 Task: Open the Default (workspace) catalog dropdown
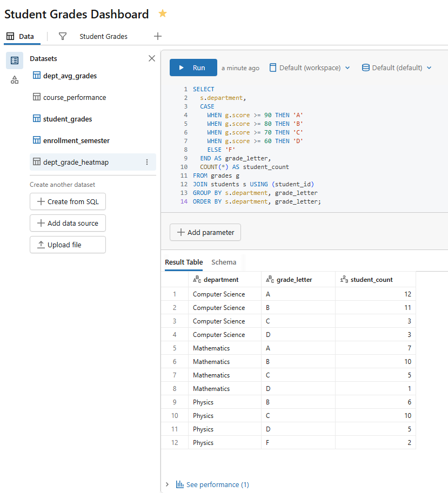[310, 67]
